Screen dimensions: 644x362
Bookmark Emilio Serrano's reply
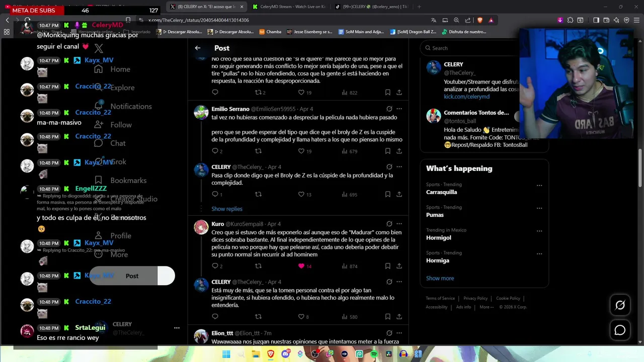pyautogui.click(x=388, y=151)
